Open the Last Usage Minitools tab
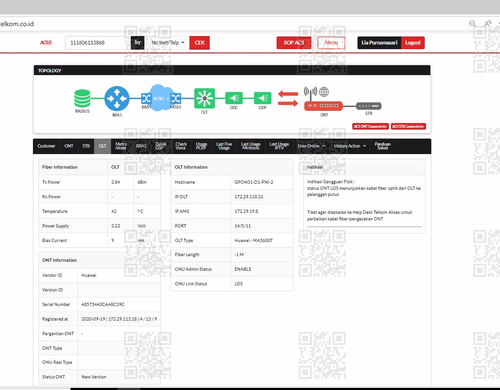 pyautogui.click(x=251, y=146)
